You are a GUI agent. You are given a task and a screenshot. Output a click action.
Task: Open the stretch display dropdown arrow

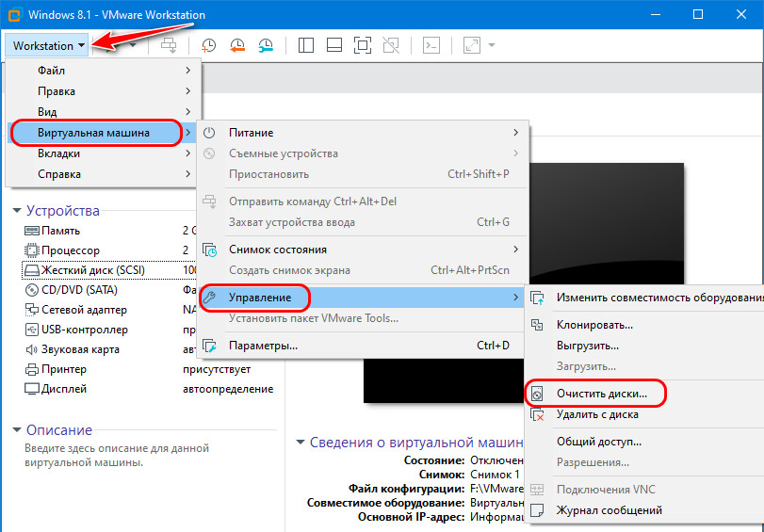tap(492, 45)
